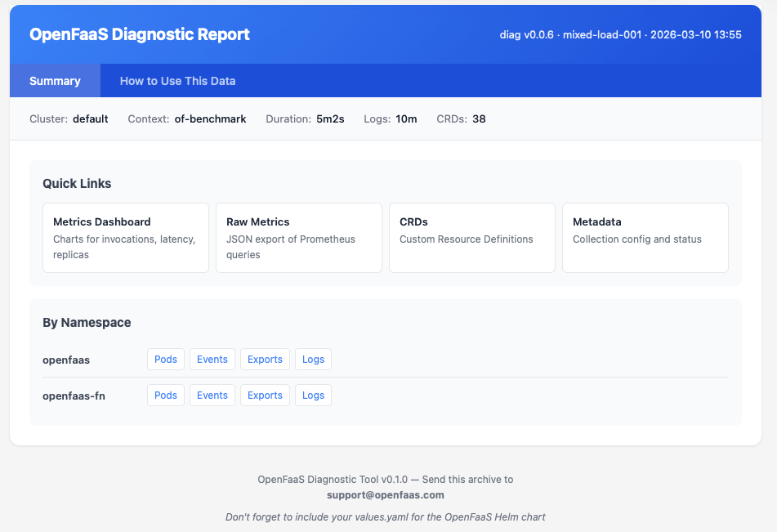Open the How to Use This Data tab

pyautogui.click(x=176, y=80)
